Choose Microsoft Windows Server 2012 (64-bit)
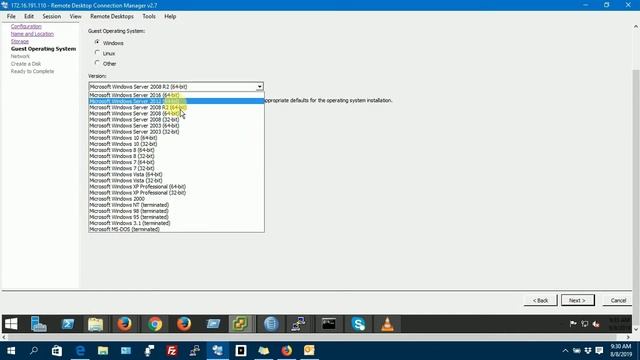 click(x=176, y=101)
